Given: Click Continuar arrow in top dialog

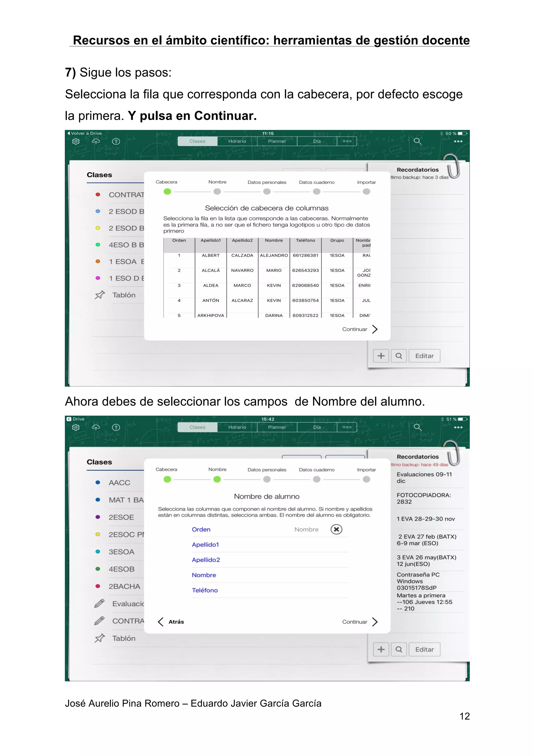Looking at the screenshot, I should pyautogui.click(x=375, y=329).
